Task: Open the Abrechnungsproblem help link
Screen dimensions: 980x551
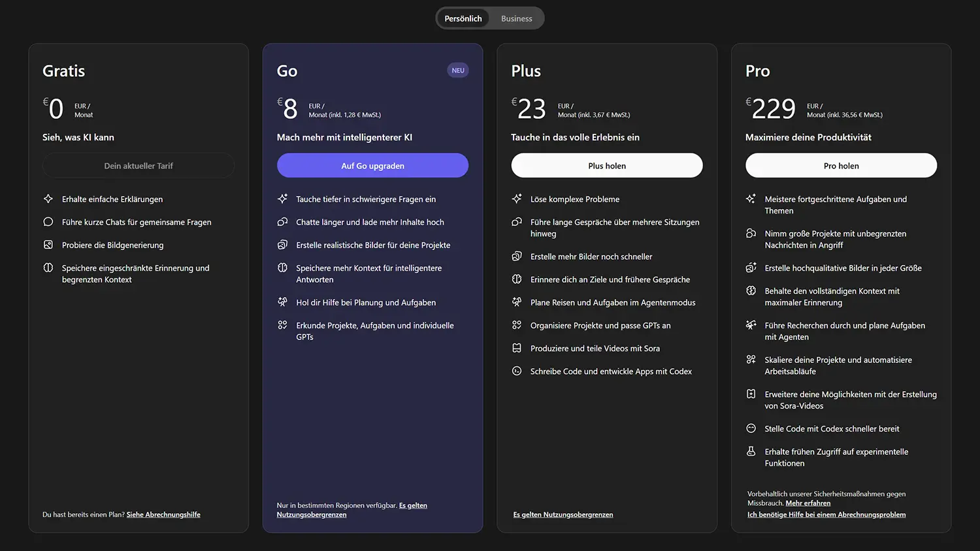Action: (826, 514)
